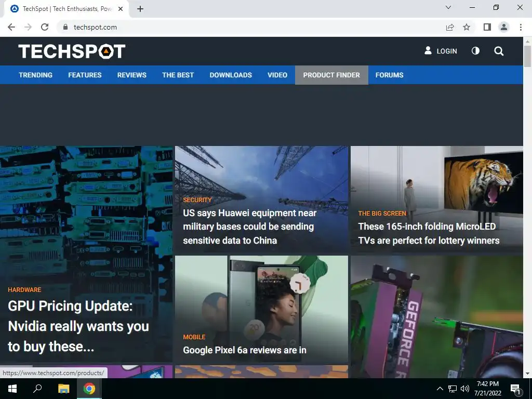Viewport: 532px width, 399px height.
Task: Click the Chrome profile avatar icon
Action: (504, 27)
